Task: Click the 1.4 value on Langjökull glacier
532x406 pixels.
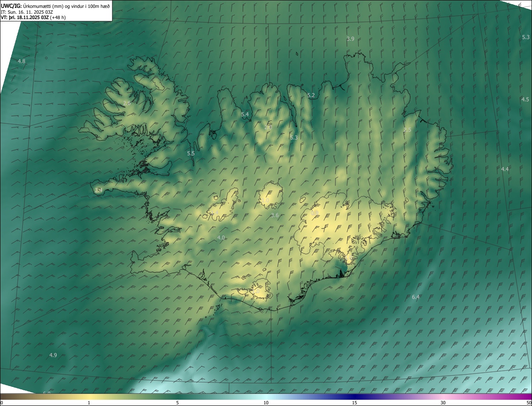Action: tap(214, 213)
